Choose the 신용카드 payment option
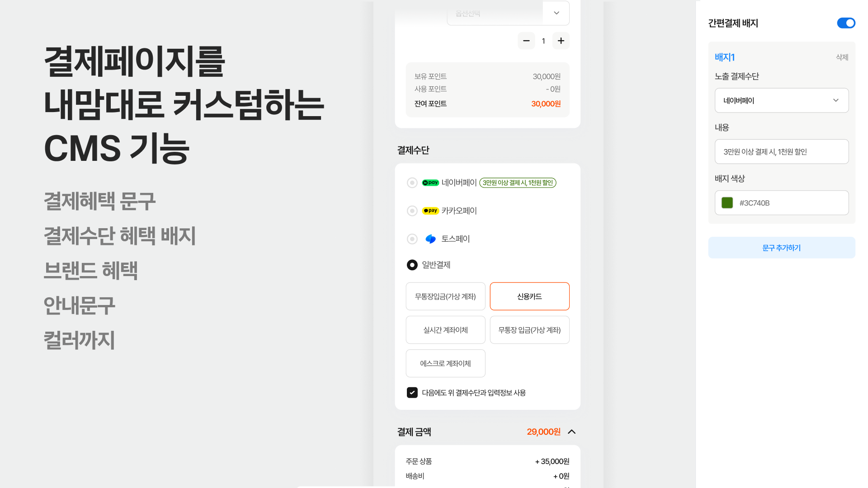This screenshot has width=868, height=488. click(x=529, y=296)
